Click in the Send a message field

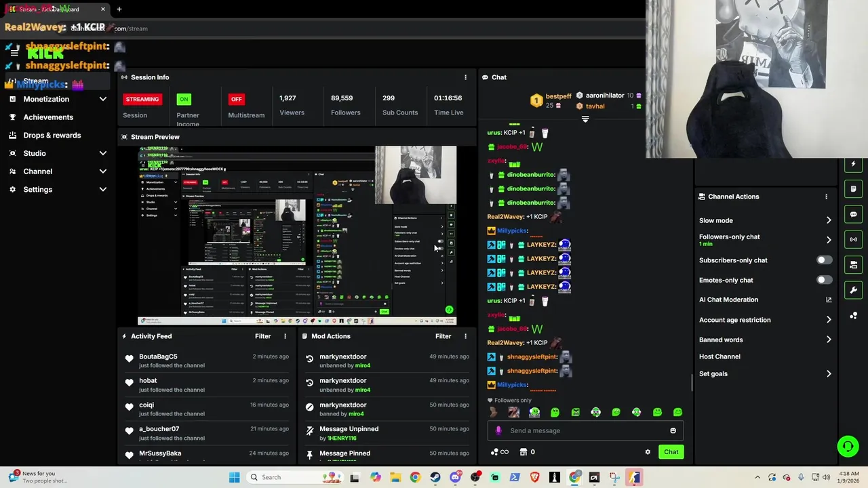[x=585, y=430]
